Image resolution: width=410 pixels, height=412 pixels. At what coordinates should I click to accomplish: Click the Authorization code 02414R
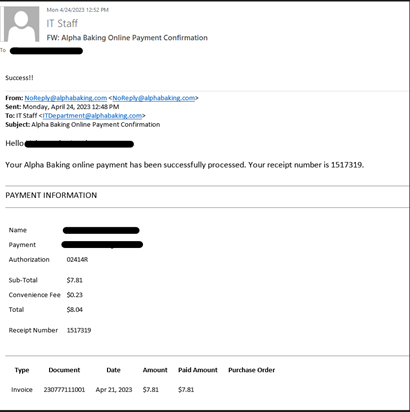click(x=77, y=260)
